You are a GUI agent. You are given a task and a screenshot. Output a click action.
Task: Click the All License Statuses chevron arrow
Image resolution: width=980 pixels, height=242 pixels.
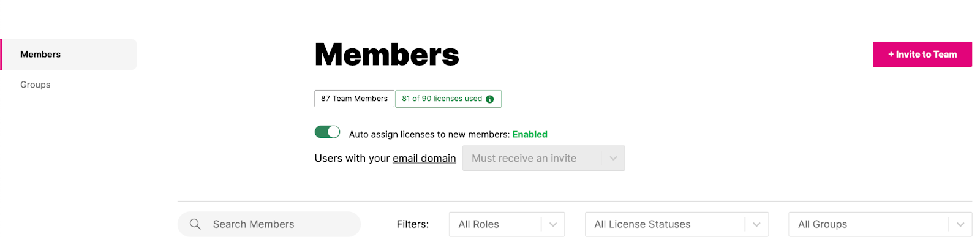(756, 224)
